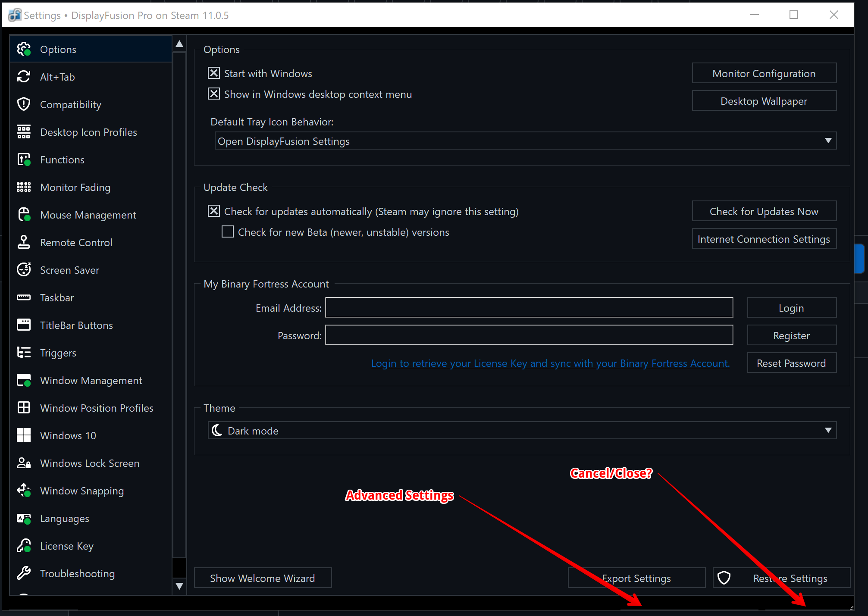Disable the Start with Windows checkbox
The height and width of the screenshot is (616, 868).
(214, 73)
